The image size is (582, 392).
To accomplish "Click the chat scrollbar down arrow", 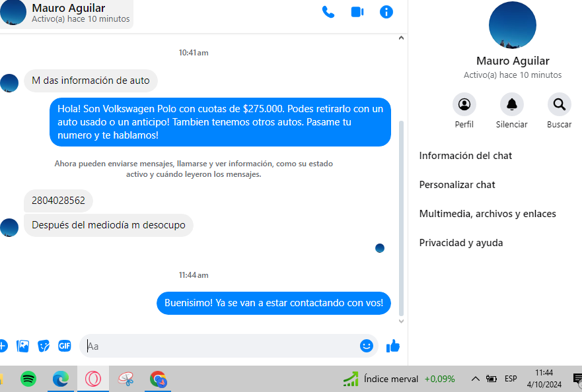I will [x=400, y=321].
